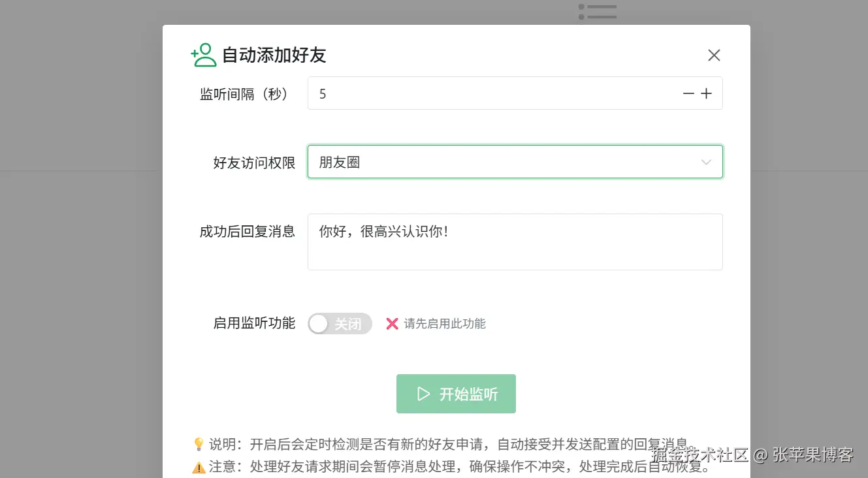This screenshot has height=478, width=868.
Task: Click the red X status icon beside the toggle
Action: (x=391, y=323)
